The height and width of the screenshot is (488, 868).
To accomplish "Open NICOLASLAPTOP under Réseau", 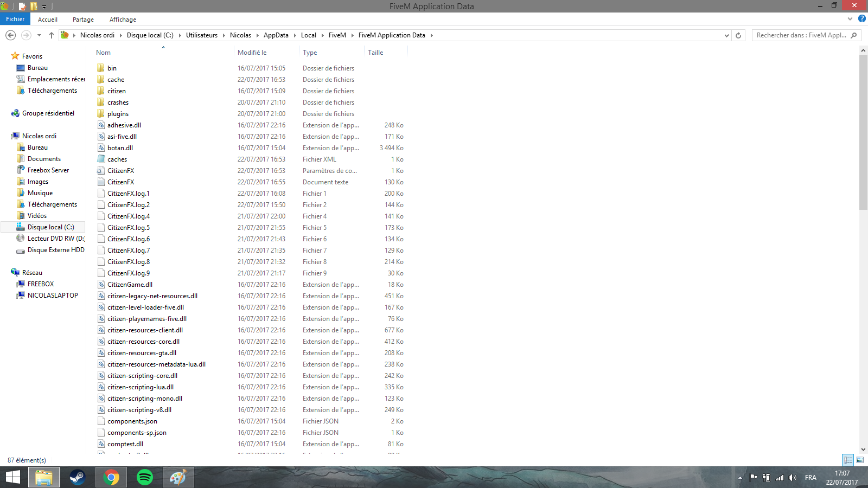I will coord(53,296).
